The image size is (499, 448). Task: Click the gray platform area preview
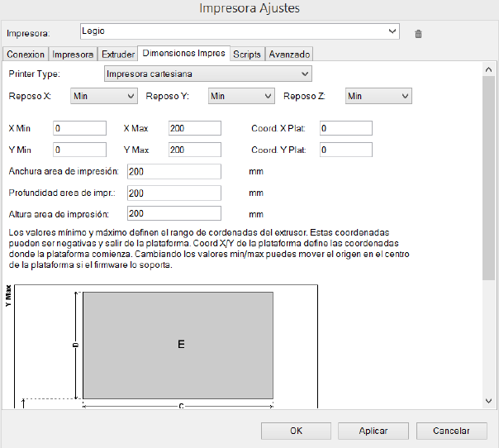point(178,344)
